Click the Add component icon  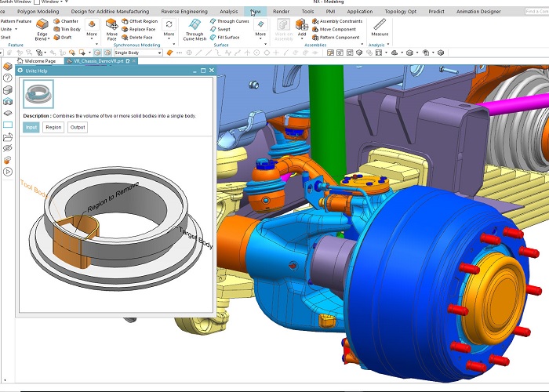tap(301, 25)
